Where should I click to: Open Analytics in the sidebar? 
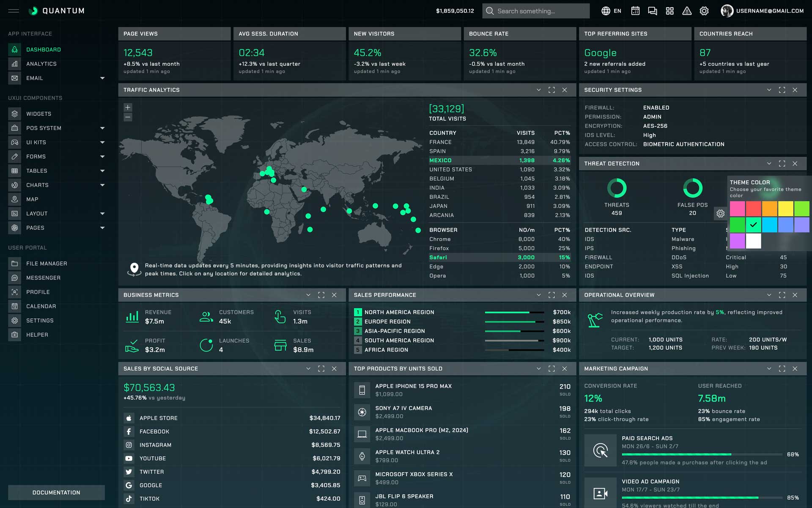(x=41, y=64)
